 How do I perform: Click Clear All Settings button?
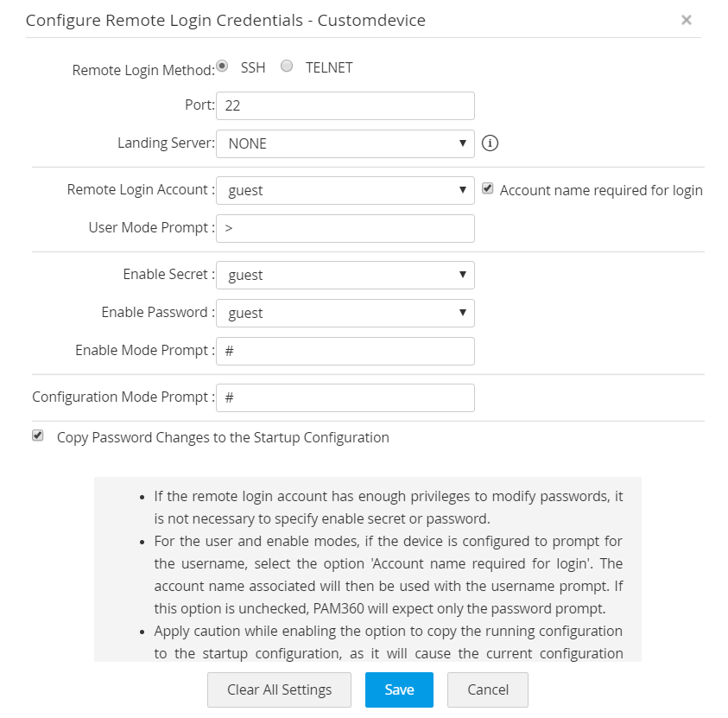[x=279, y=689]
